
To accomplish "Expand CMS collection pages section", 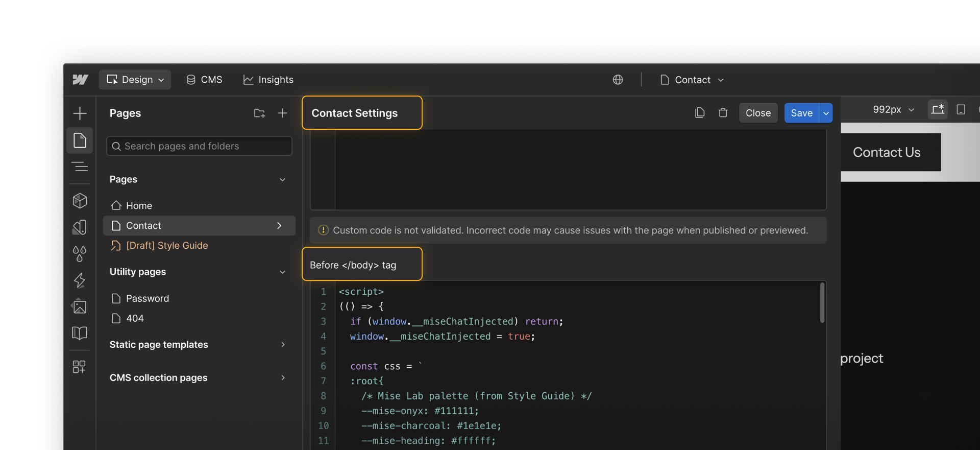I will [282, 378].
